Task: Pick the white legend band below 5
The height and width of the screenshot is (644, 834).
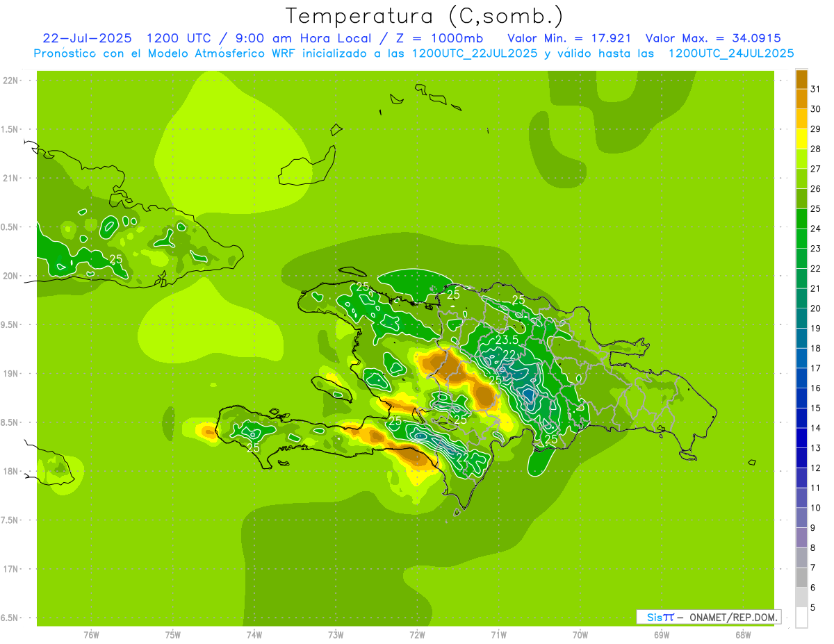Action: [x=801, y=618]
